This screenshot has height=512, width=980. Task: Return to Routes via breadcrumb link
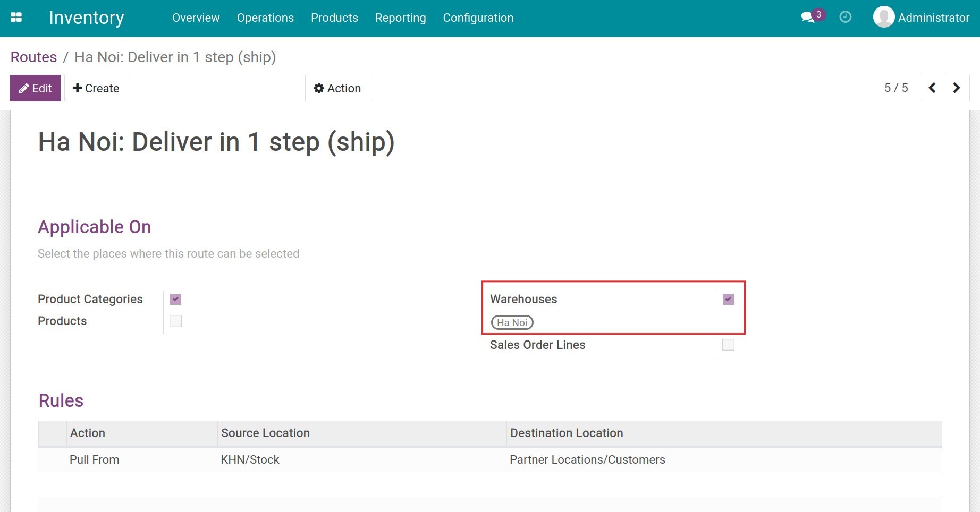(33, 57)
